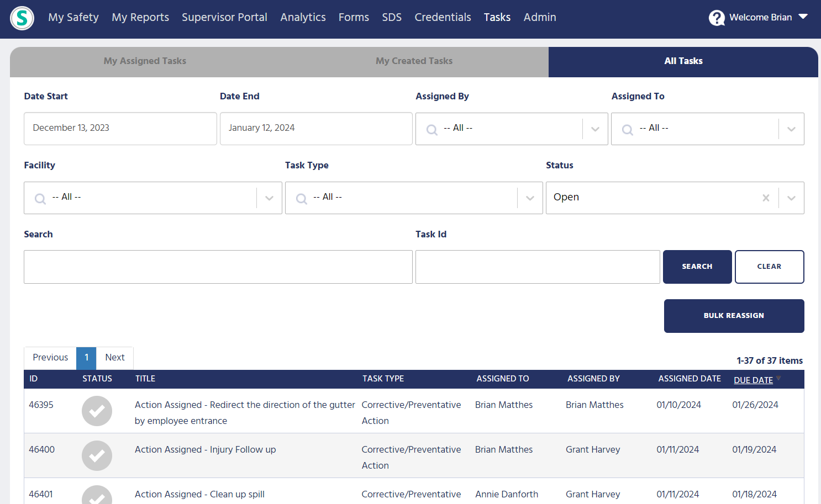Image resolution: width=821 pixels, height=504 pixels.
Task: Click the green S logo icon
Action: coord(22,18)
